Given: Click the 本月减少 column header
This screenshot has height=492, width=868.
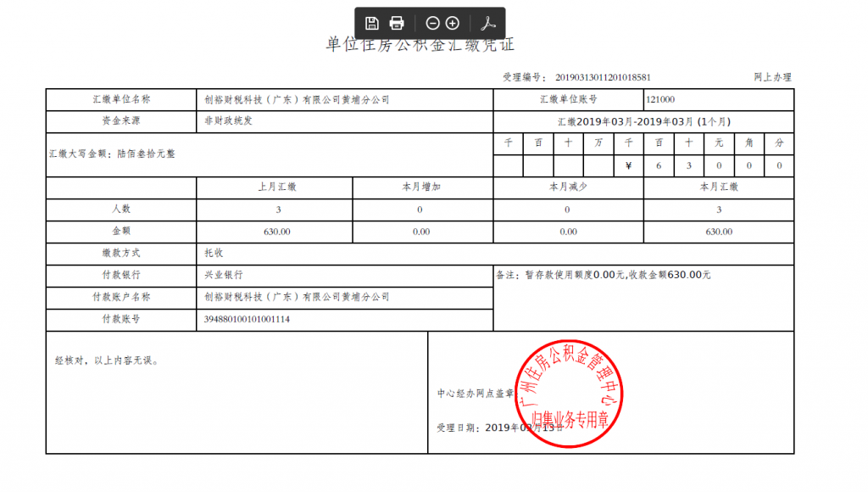Looking at the screenshot, I should [568, 187].
